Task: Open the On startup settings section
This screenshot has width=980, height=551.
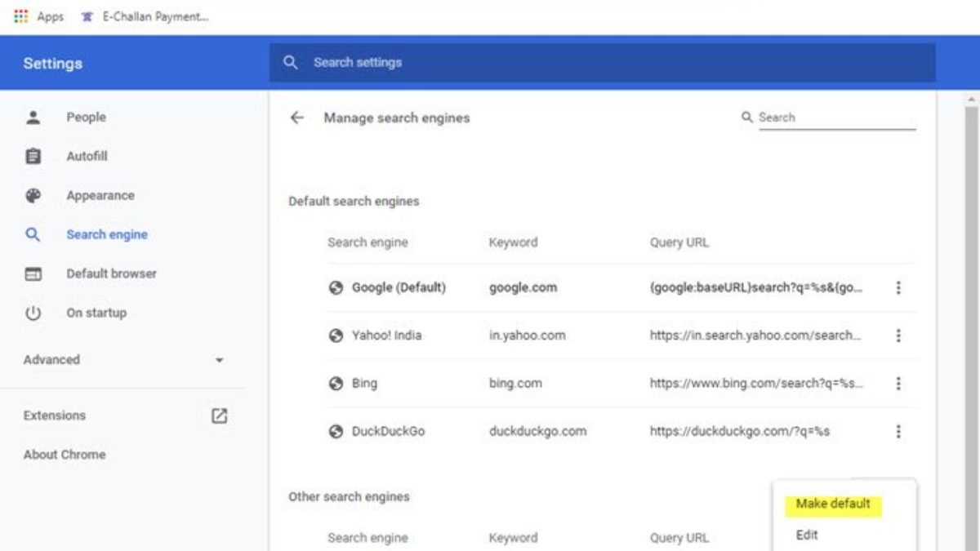Action: pos(96,313)
